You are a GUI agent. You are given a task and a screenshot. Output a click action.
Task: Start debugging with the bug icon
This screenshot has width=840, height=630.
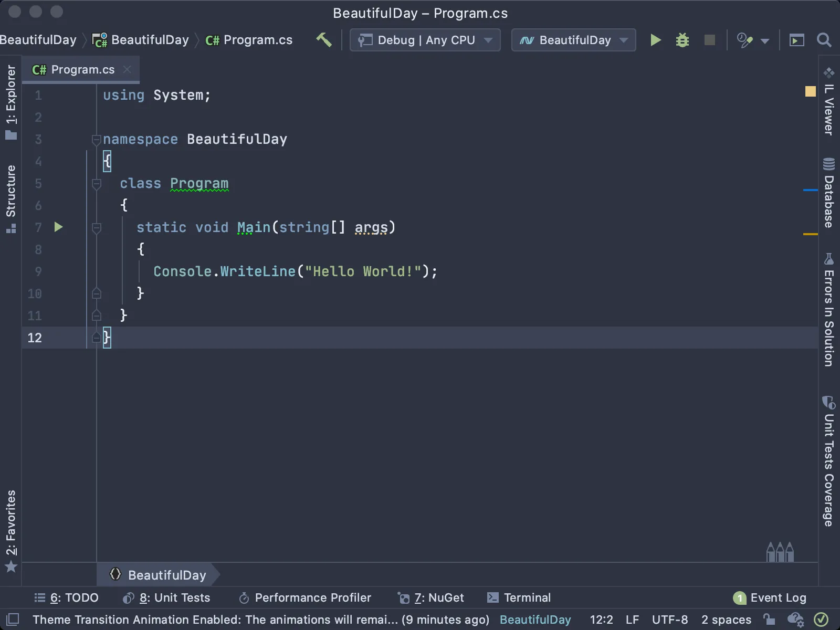[682, 40]
